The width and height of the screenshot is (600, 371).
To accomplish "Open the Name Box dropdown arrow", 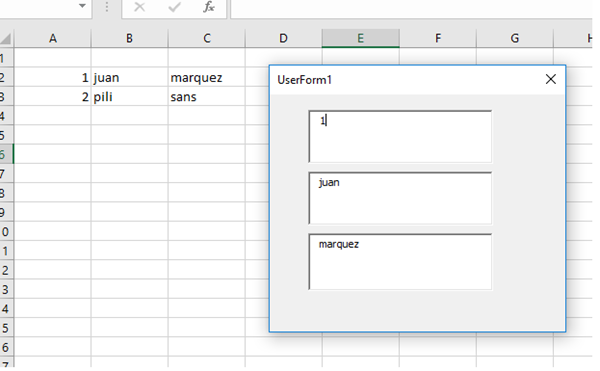I will pyautogui.click(x=82, y=6).
